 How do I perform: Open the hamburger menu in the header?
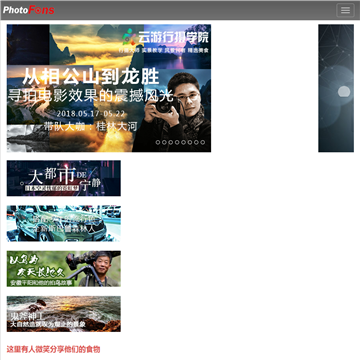click(345, 10)
